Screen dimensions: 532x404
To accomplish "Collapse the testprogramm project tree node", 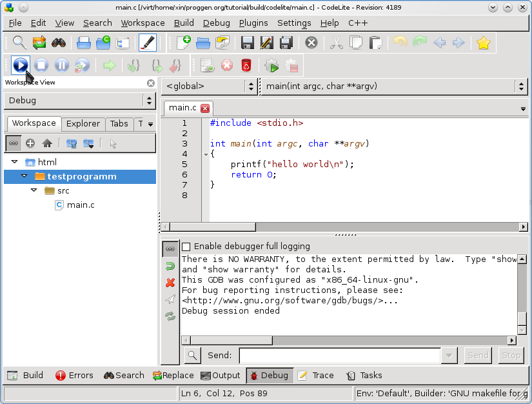I will pos(24,176).
